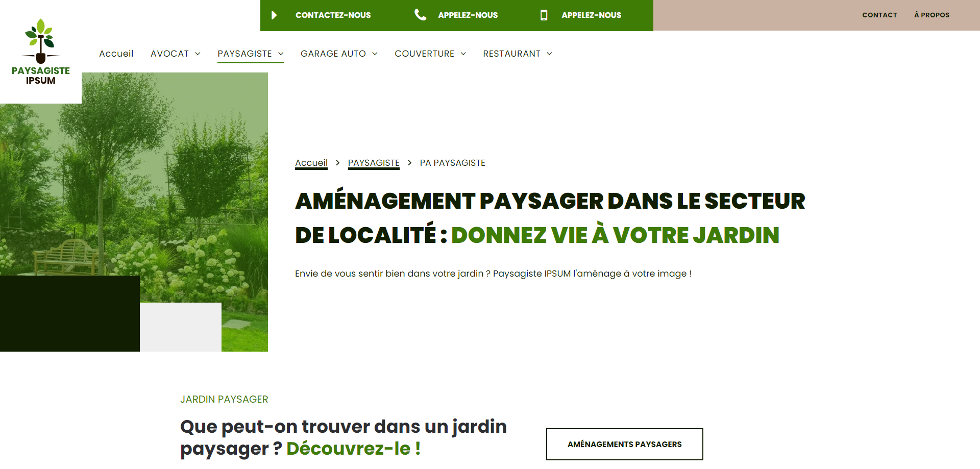Click the telephone handset icon
The width and height of the screenshot is (980, 469).
(420, 15)
